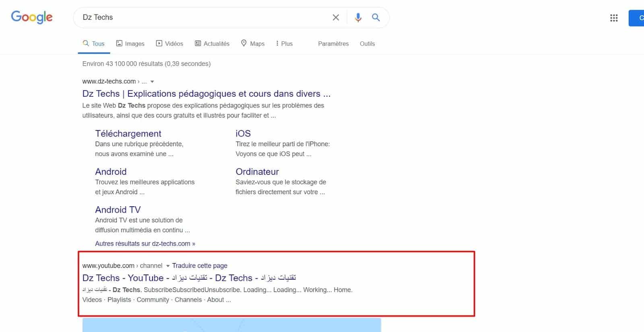
Task: Expand the Plus more-options menu
Action: click(284, 44)
